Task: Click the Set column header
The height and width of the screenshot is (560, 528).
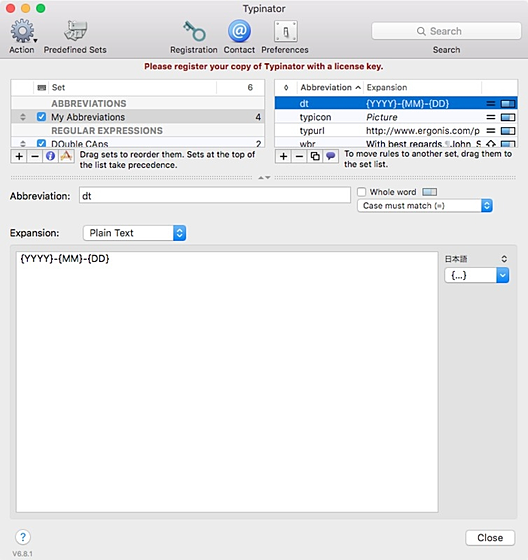Action: click(132, 88)
